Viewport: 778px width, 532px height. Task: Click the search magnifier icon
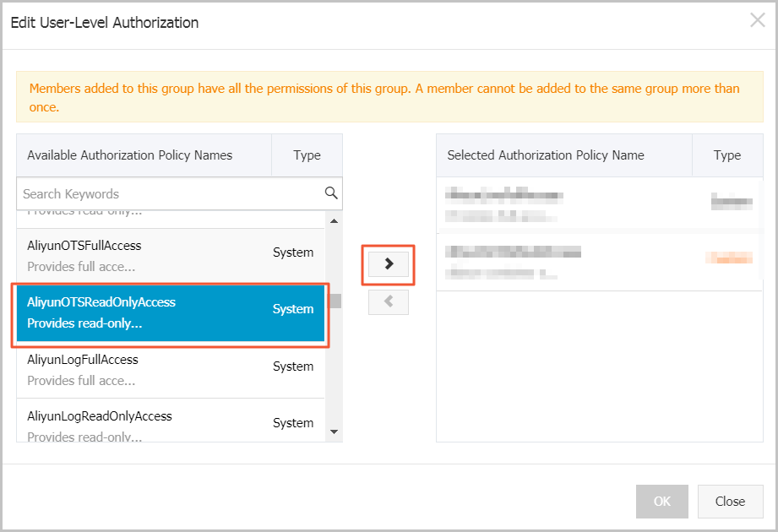pyautogui.click(x=331, y=193)
